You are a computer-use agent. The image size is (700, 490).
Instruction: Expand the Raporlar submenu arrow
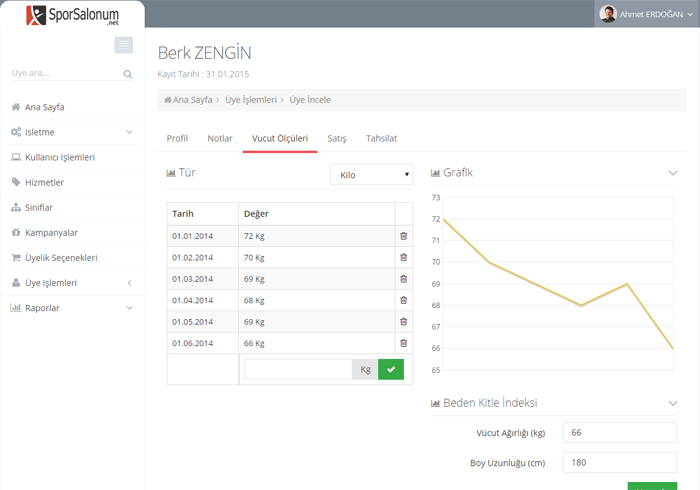point(129,308)
